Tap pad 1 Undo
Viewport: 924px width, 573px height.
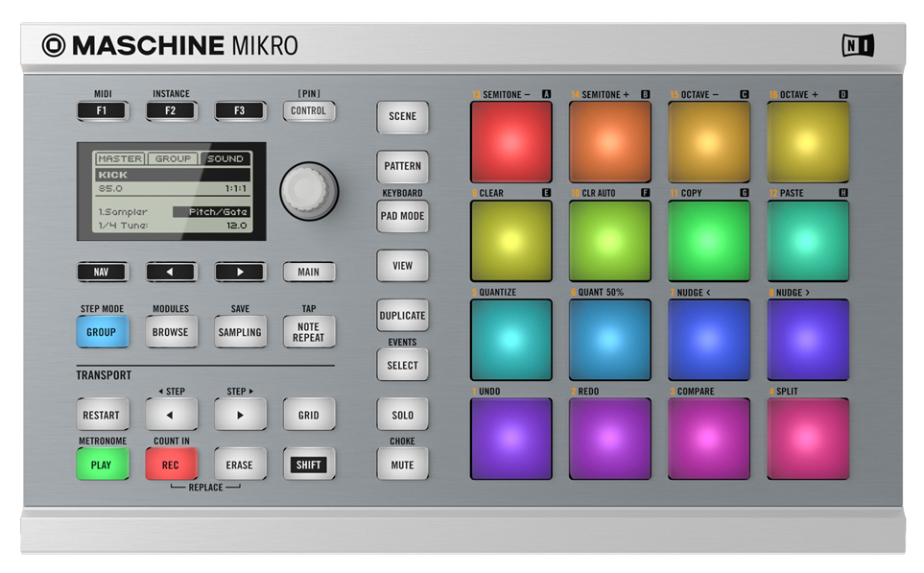(510, 439)
